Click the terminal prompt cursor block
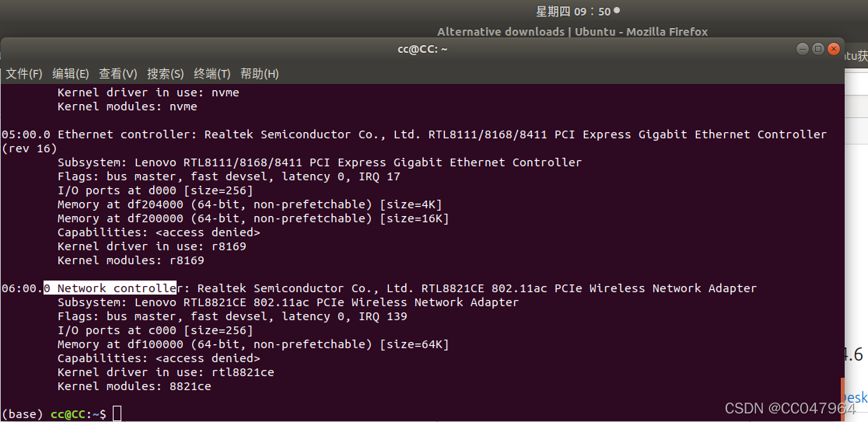Viewport: 868px width, 422px height. coord(117,414)
